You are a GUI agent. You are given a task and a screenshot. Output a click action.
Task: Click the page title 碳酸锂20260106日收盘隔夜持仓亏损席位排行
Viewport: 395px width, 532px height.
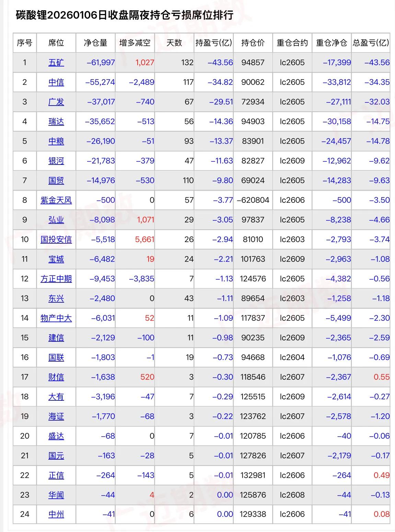pos(125,15)
